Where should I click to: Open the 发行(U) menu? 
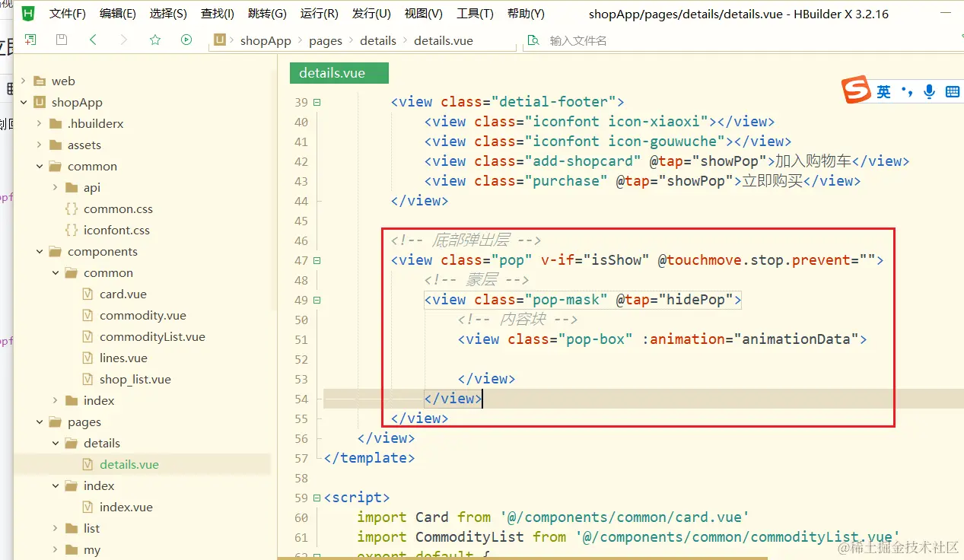coord(371,14)
